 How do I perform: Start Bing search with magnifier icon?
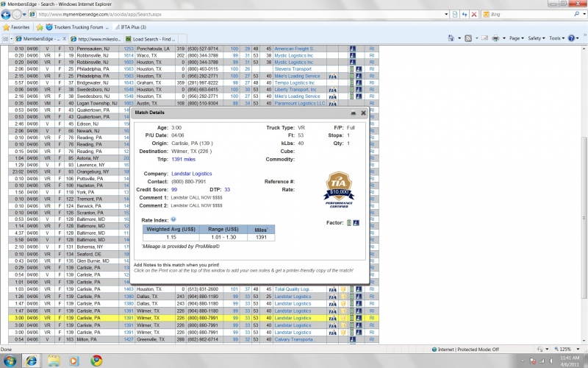(x=577, y=14)
